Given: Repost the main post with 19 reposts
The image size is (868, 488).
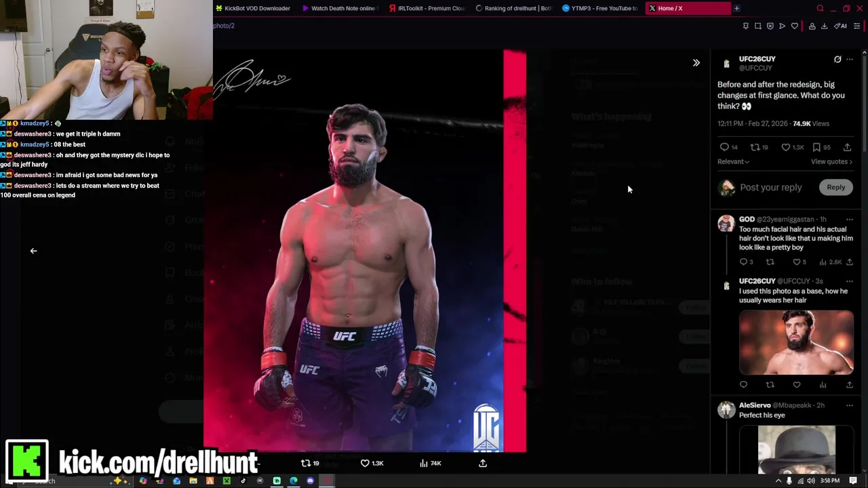Looking at the screenshot, I should point(759,147).
